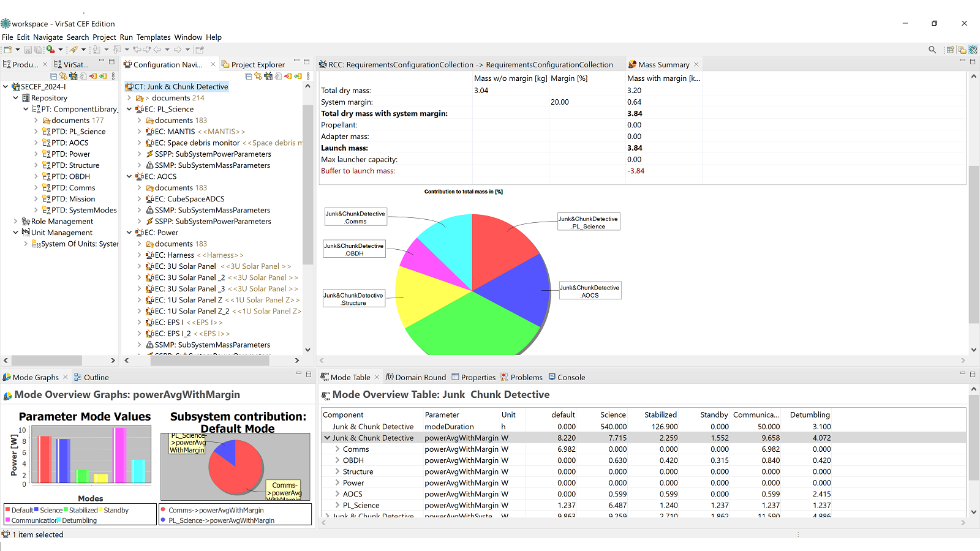Open the Configuration Navigator view menu dots

[x=307, y=77]
